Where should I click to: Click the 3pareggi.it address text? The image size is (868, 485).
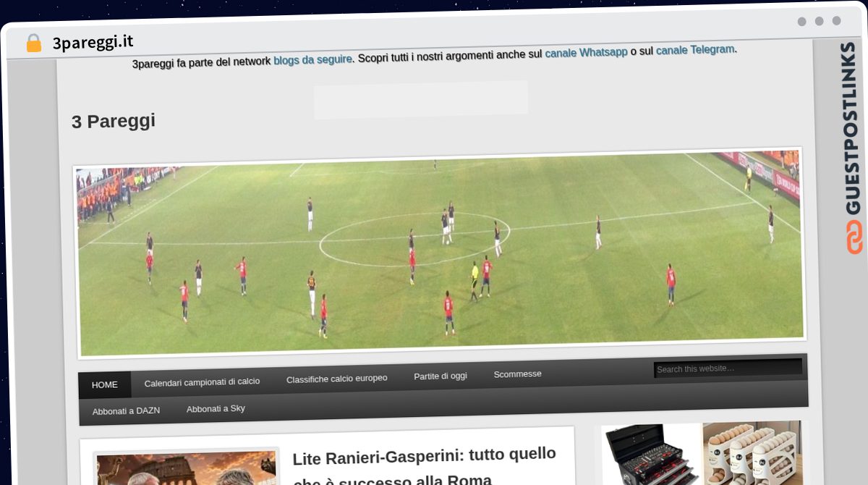pyautogui.click(x=93, y=42)
